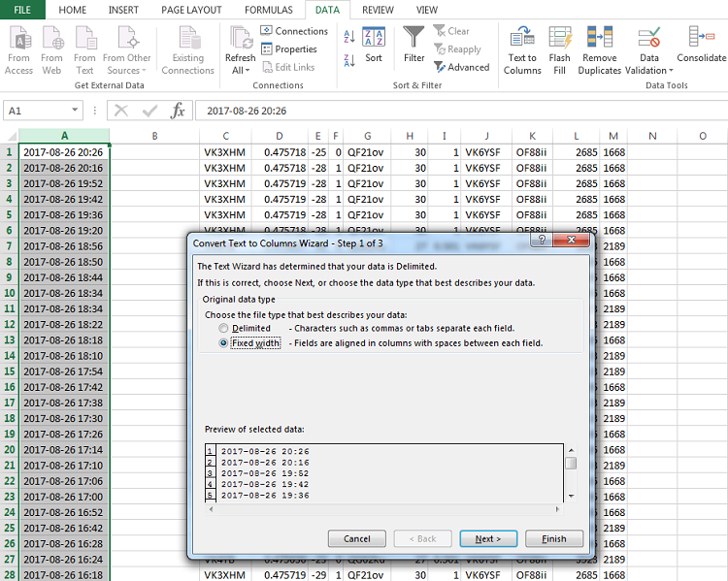Open the PAGE LAYOUT ribbon tab
The height and width of the screenshot is (581, 728).
click(x=191, y=10)
